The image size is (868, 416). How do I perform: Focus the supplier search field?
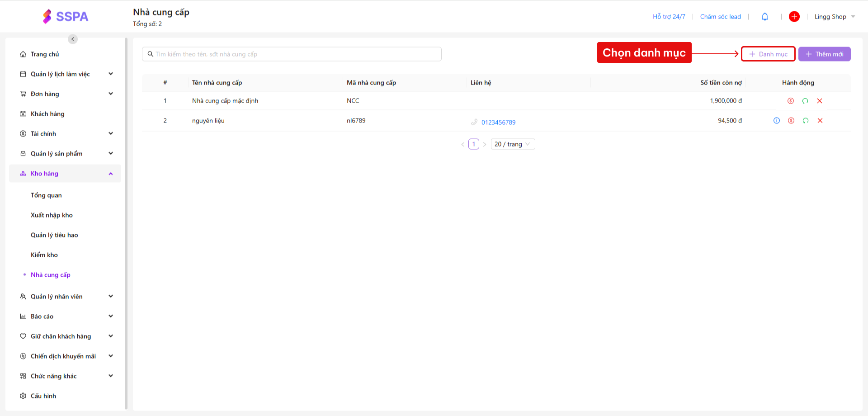[x=292, y=54]
